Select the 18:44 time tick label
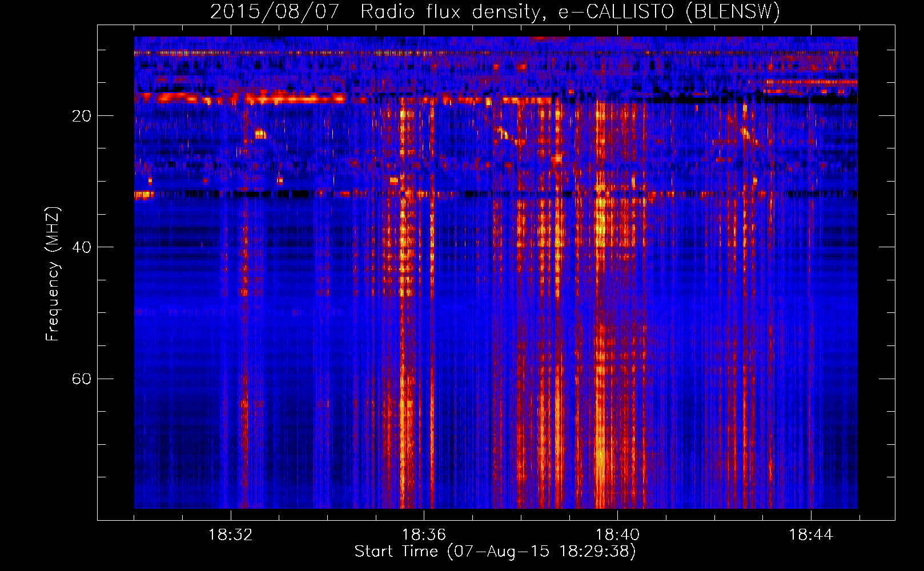 tap(811, 535)
